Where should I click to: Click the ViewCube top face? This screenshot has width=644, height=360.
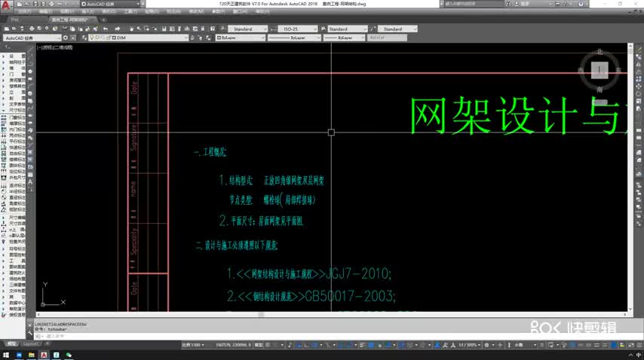600,70
